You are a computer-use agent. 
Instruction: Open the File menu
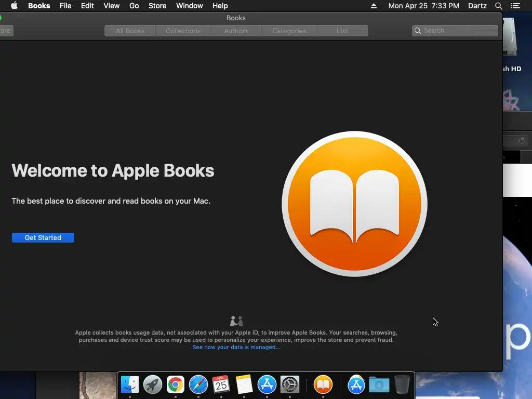(x=65, y=6)
